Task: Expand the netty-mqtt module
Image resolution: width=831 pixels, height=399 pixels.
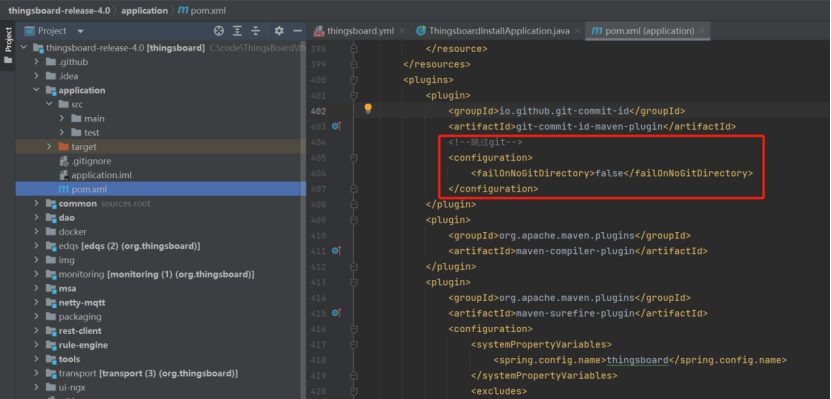Action: [x=36, y=303]
